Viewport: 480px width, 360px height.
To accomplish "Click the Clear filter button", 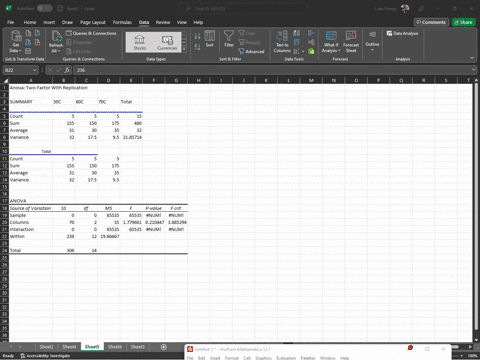I will click(247, 33).
